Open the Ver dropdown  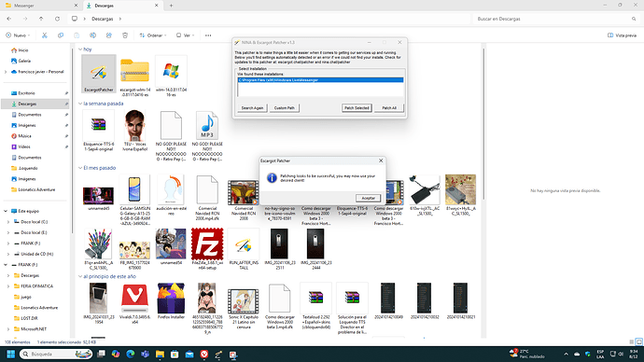pos(185,35)
